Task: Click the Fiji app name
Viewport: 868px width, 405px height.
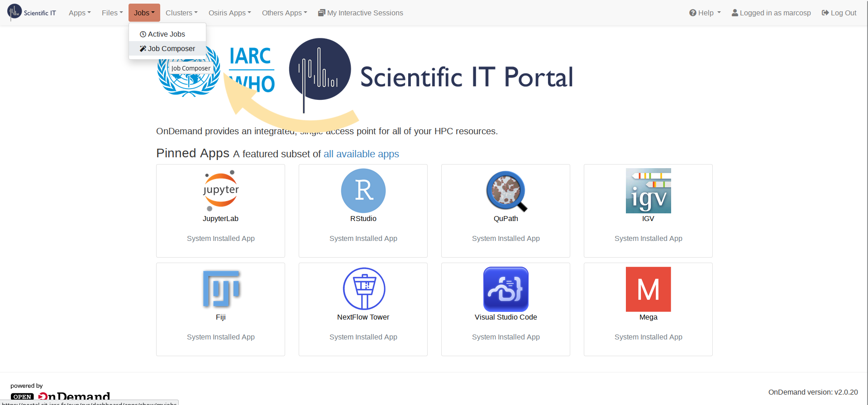Action: point(220,317)
